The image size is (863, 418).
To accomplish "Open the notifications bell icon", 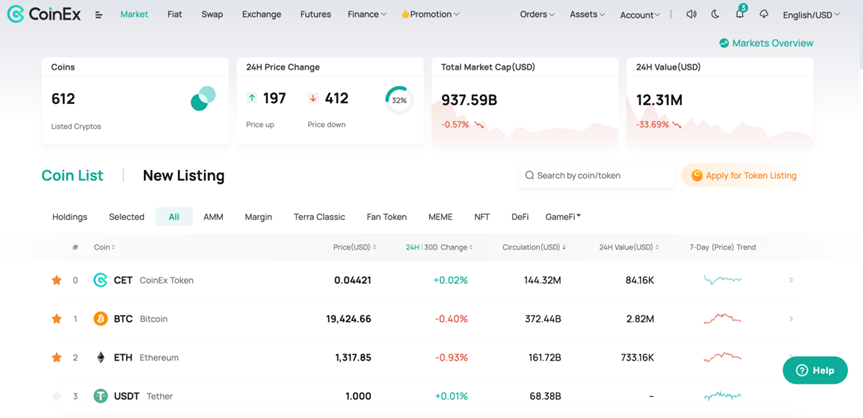I will [740, 14].
